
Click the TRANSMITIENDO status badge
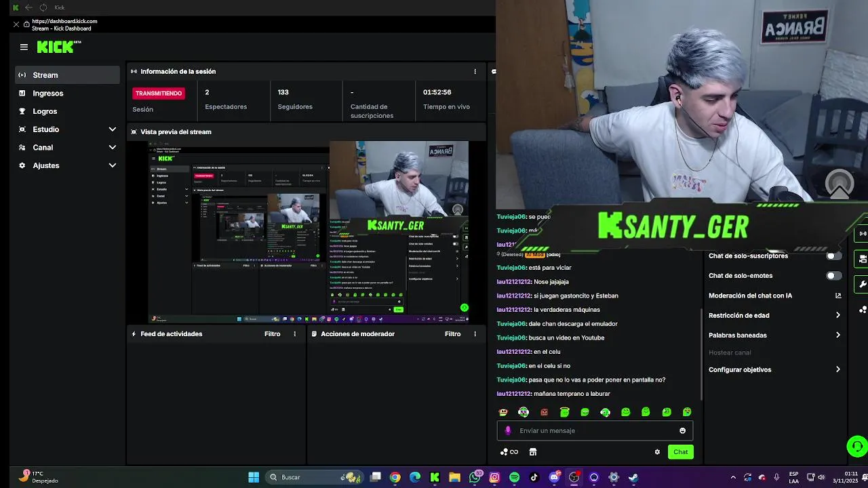(159, 93)
